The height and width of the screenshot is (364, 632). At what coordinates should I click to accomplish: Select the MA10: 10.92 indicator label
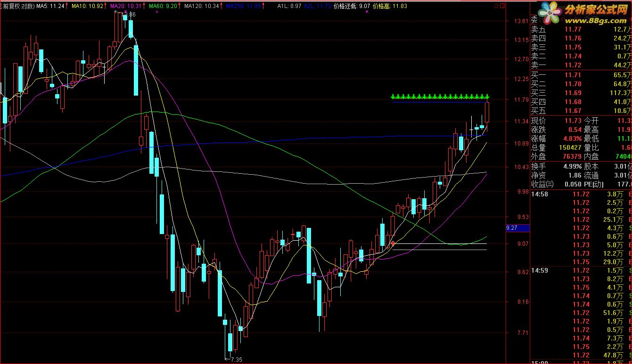(87, 6)
